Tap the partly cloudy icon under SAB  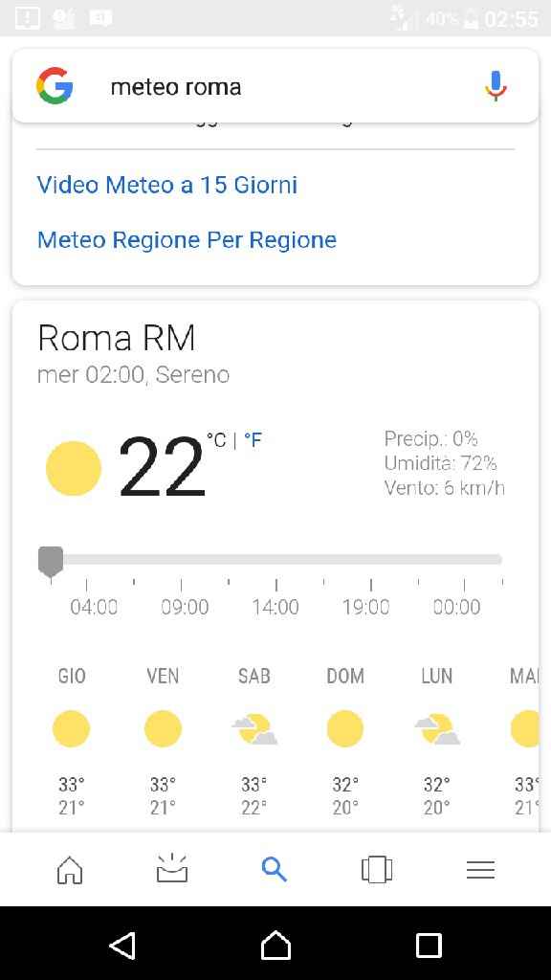pyautogui.click(x=253, y=728)
